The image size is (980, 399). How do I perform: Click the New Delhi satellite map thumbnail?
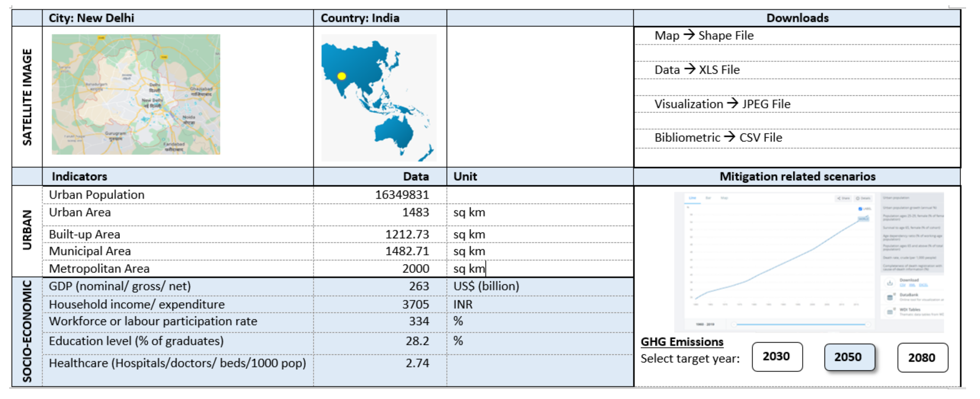(x=136, y=94)
